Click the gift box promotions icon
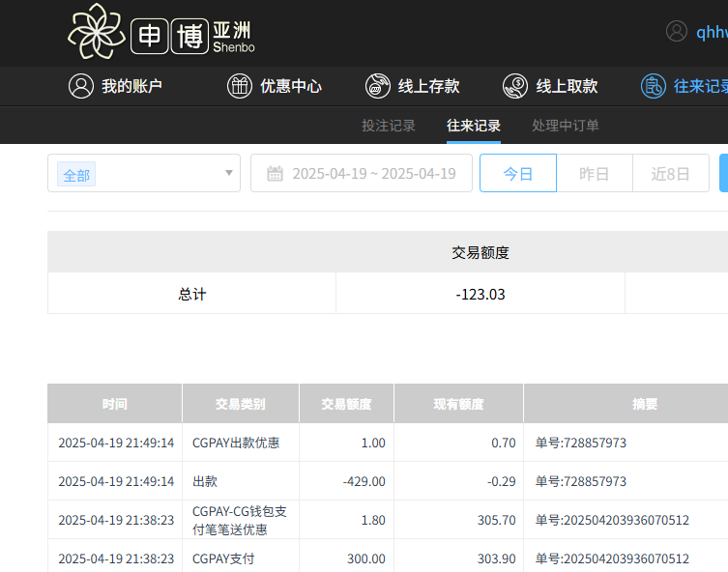This screenshot has width=728, height=572. coord(240,86)
